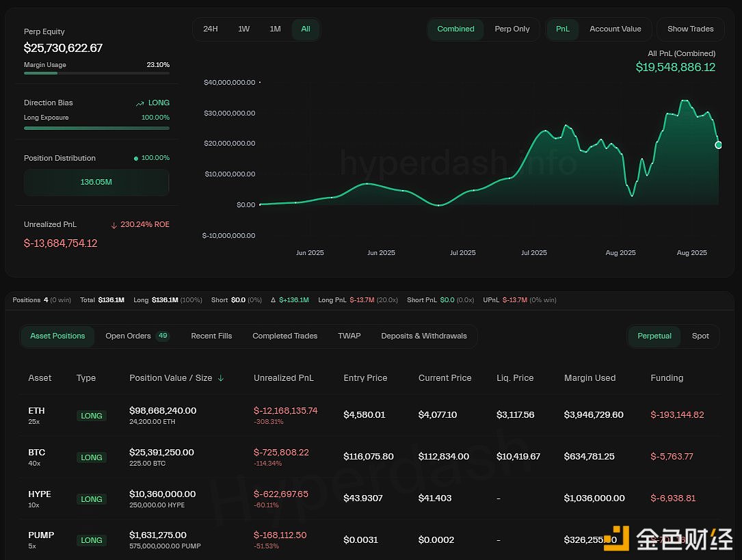Click the Margin Usage progress bar
This screenshot has height=560, width=742.
coord(96,73)
